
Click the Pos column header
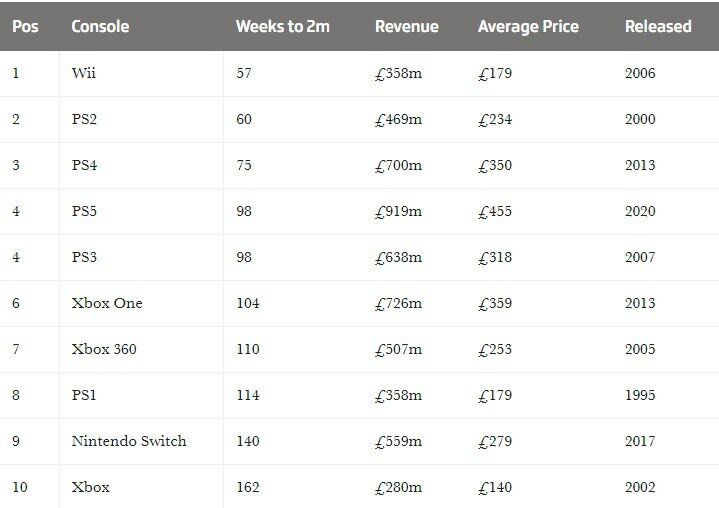(x=25, y=27)
